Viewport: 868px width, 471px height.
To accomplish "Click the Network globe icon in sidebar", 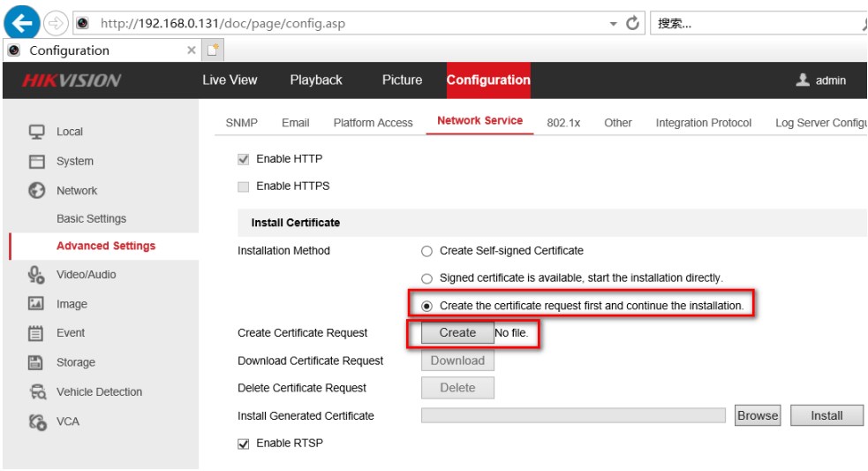I will tap(37, 191).
